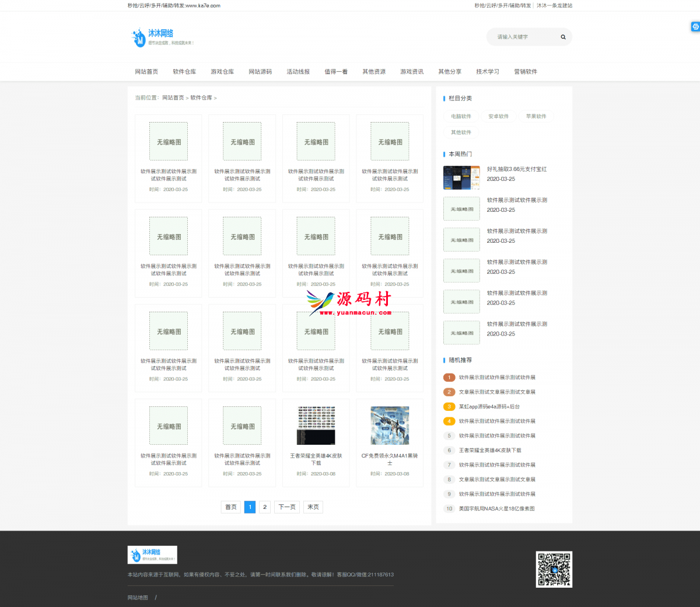
Task: Click the 沐沐网络 header logo
Action: [x=161, y=37]
